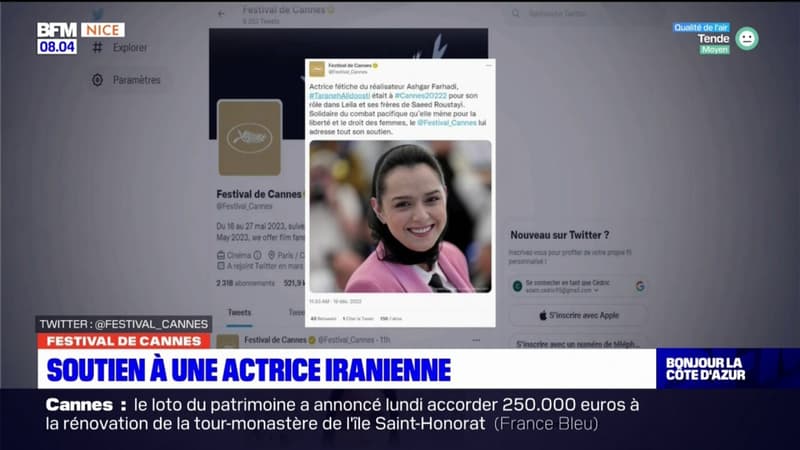The width and height of the screenshot is (800, 450).
Task: Click the search magnifier icon
Action: pos(516,14)
